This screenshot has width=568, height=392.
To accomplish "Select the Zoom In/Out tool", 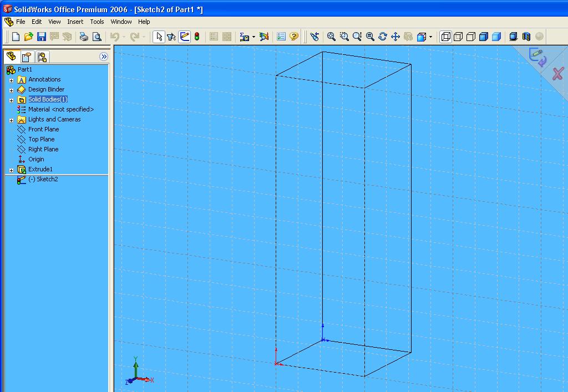I will tap(357, 37).
